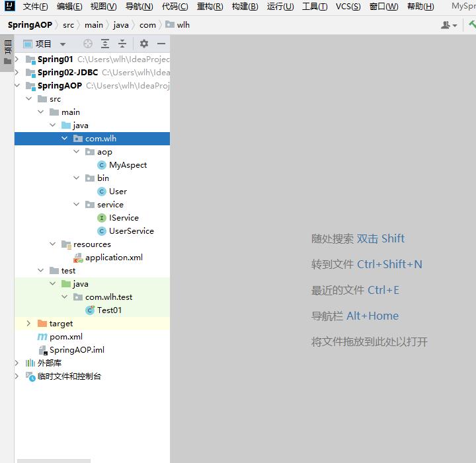Click java in the breadcrumb bar
476x463 pixels.
coord(121,25)
